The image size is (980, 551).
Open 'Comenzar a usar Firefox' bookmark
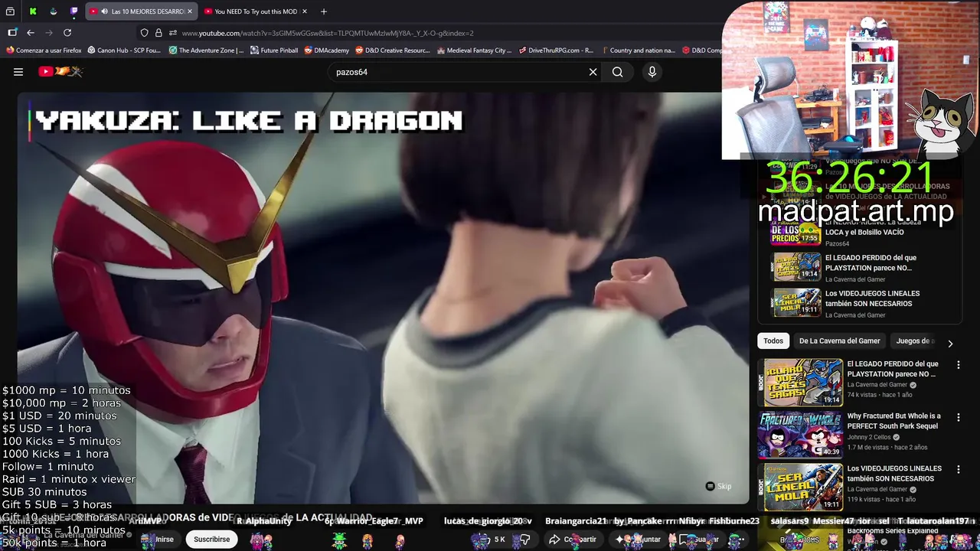pos(44,51)
